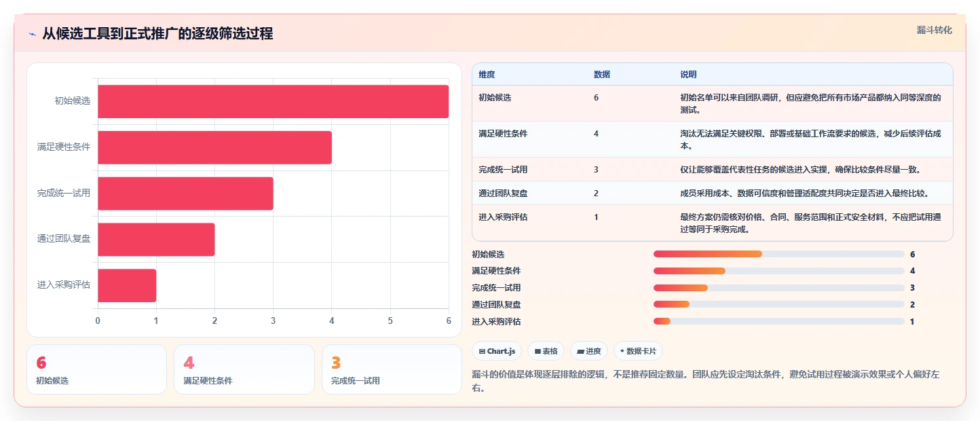Click the 完成统一试用 cell in the table
Viewport: 980px width, 421px height.
click(503, 169)
